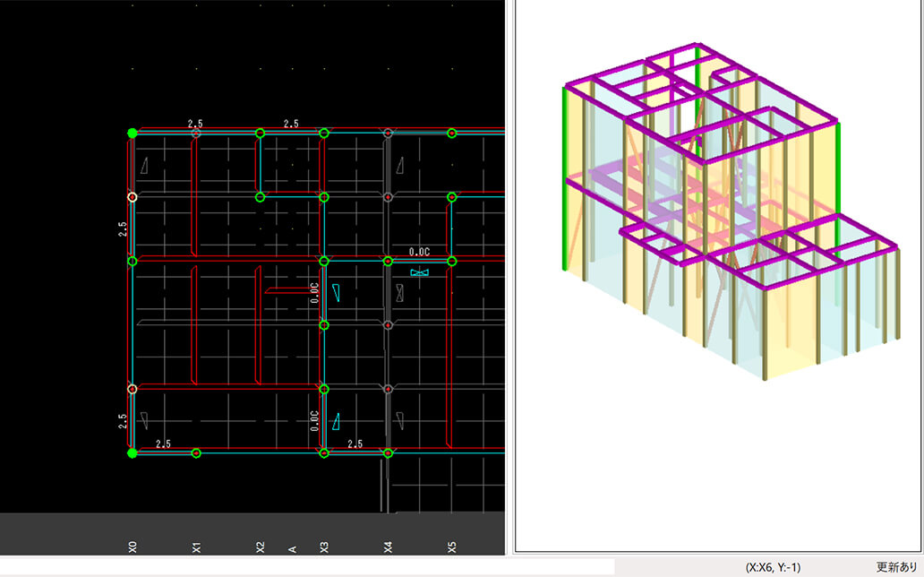Viewport: 924px width, 577px height.
Task: Click the coordinate readout (X:X6, Y:-1)
Action: pyautogui.click(x=774, y=568)
